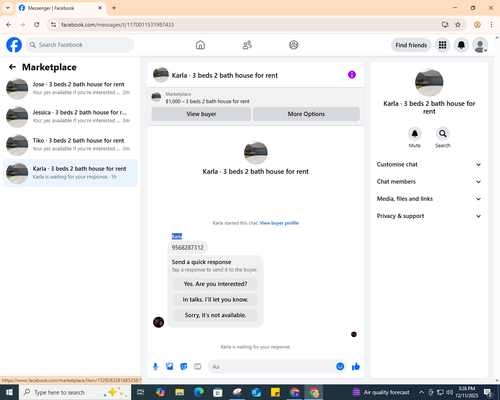
Task: Click the Facebook logo icon
Action: 14,45
